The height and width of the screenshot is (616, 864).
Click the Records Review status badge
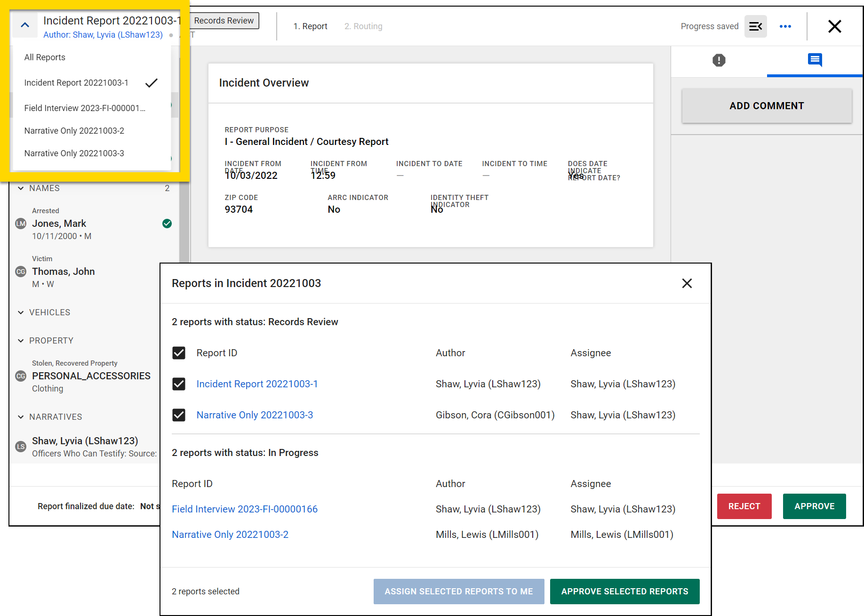(x=224, y=20)
